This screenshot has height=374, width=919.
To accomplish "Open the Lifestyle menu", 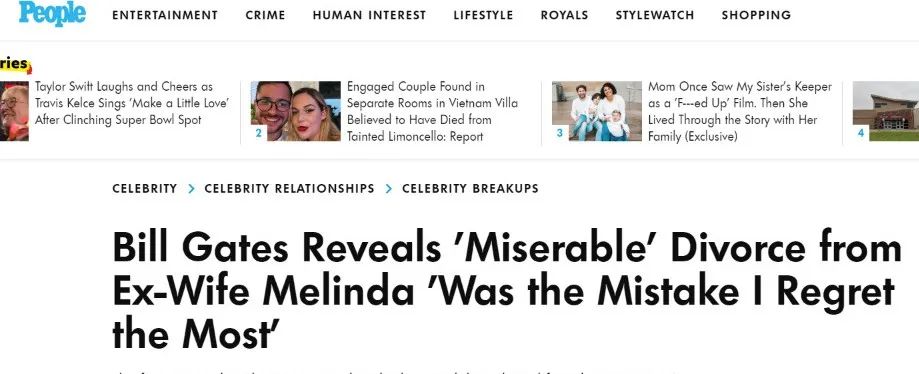I will tap(483, 15).
